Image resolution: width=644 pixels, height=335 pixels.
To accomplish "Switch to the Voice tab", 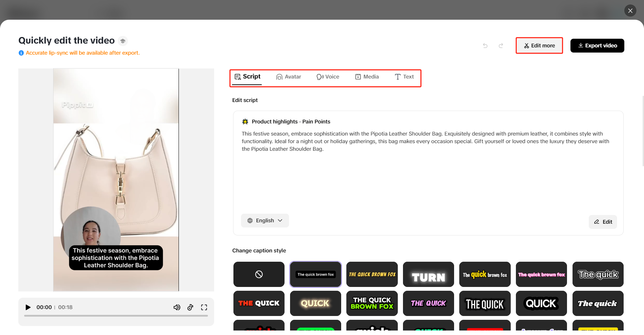I will (x=328, y=77).
